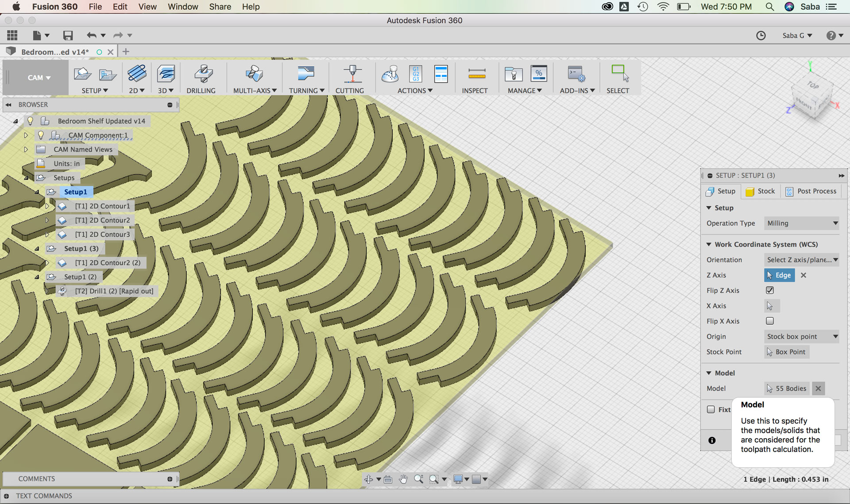Click the Drilling tool icon
Image resolution: width=850 pixels, height=504 pixels.
pos(203,74)
